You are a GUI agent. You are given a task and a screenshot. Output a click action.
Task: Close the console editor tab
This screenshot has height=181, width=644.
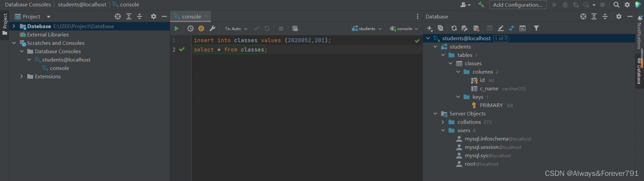coord(206,17)
